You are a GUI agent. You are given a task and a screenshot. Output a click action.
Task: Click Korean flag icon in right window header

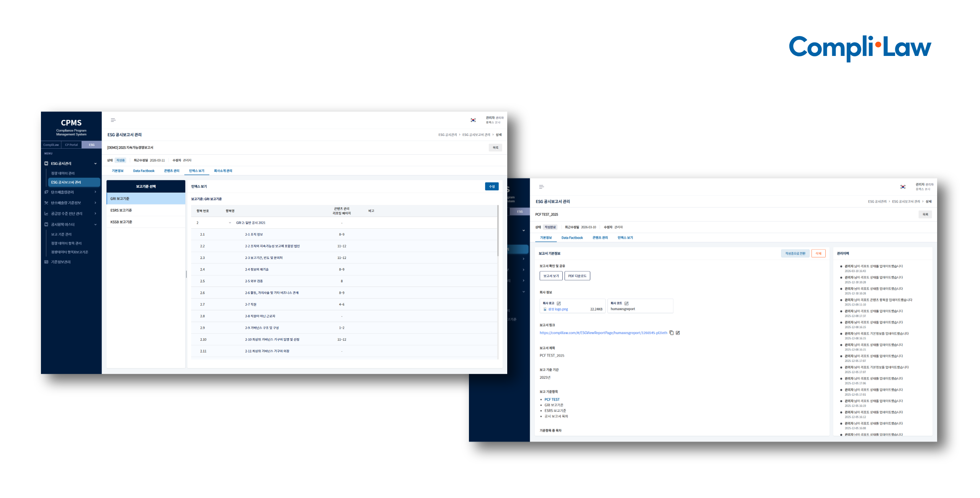pos(903,187)
